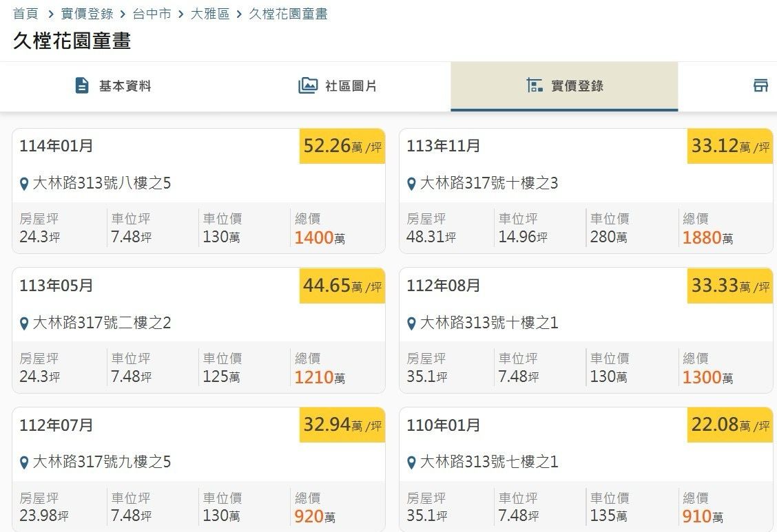Click the map pin for 大林路317號十樓之3
Image resolution: width=777 pixels, height=532 pixels.
411,184
